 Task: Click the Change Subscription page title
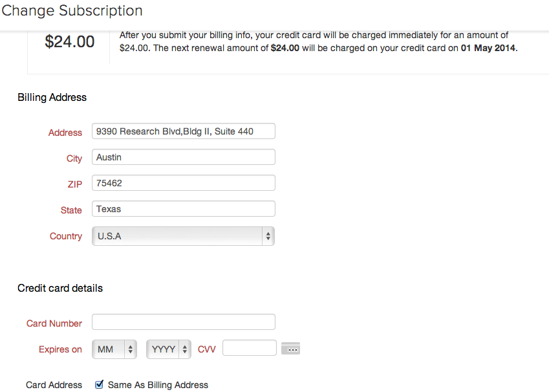pos(72,10)
